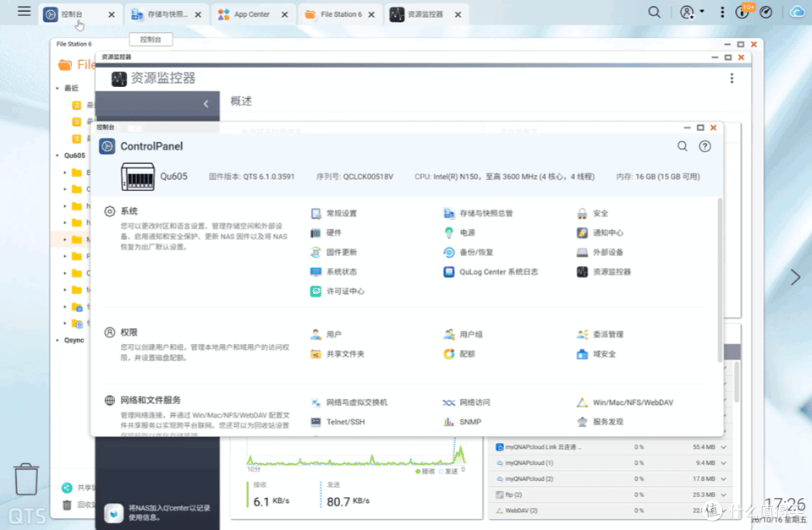Click the clock showing 17:26
Viewport: 812px width, 530px height.
tap(785, 504)
